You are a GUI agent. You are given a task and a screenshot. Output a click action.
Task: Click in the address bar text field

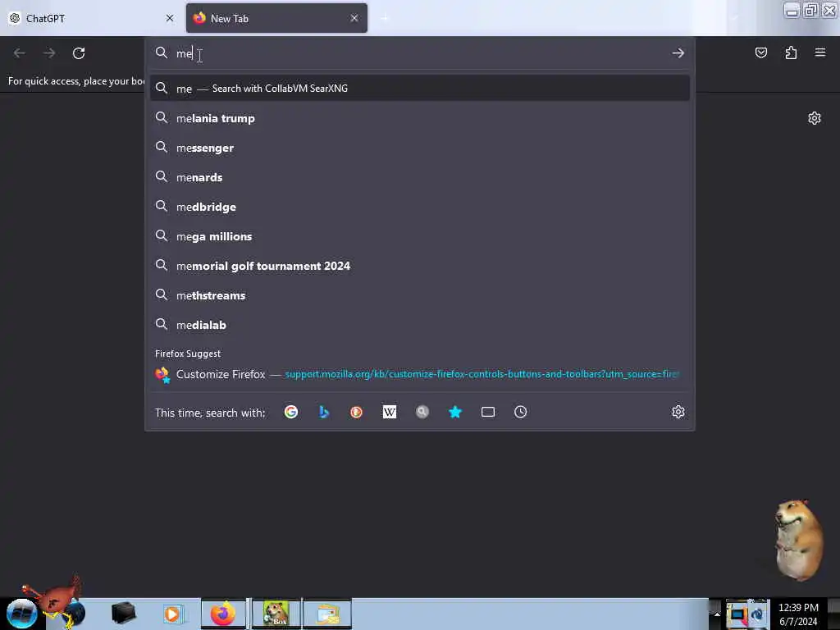(x=420, y=53)
